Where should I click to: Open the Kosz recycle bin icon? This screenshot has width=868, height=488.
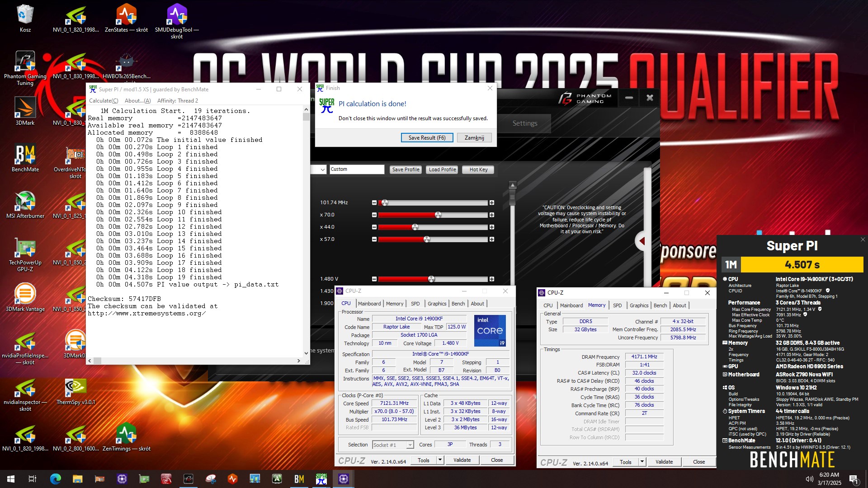pyautogui.click(x=25, y=18)
